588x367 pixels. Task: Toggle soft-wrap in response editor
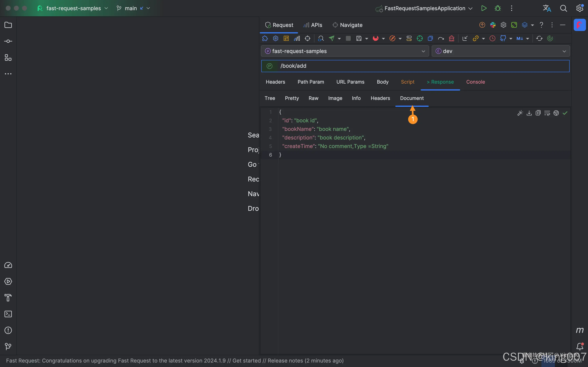pos(547,113)
